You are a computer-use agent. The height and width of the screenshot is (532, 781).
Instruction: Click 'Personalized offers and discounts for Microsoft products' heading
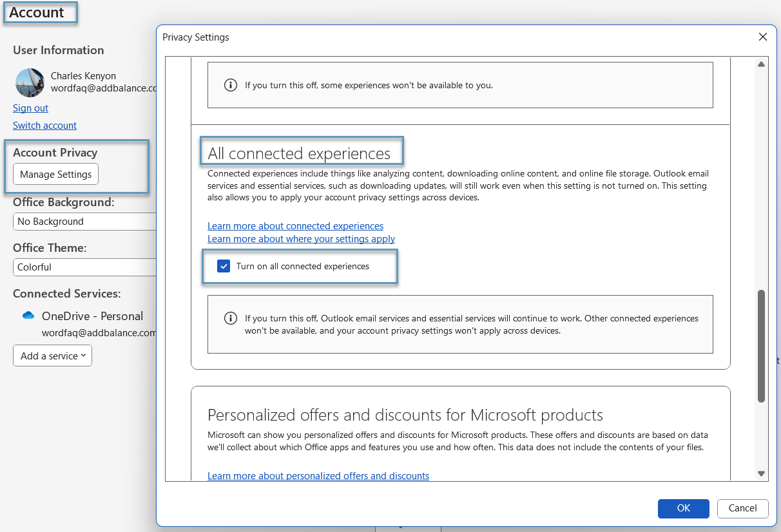[x=405, y=415]
